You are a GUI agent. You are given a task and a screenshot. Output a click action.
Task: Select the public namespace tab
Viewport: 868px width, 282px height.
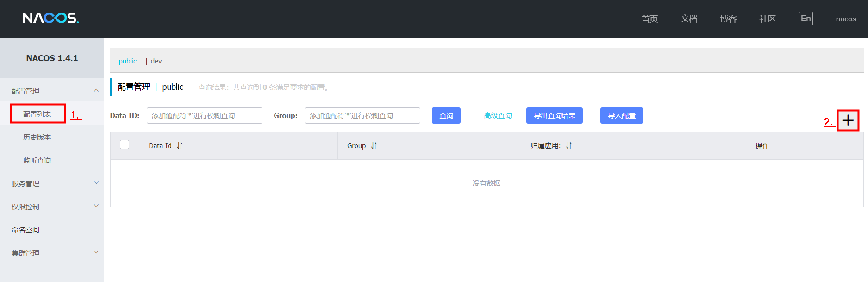click(x=127, y=61)
